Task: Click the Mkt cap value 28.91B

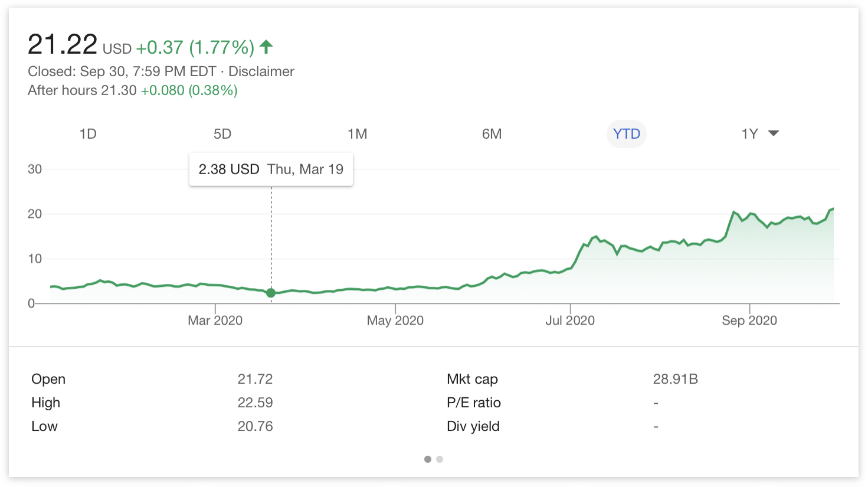Action: tap(674, 379)
